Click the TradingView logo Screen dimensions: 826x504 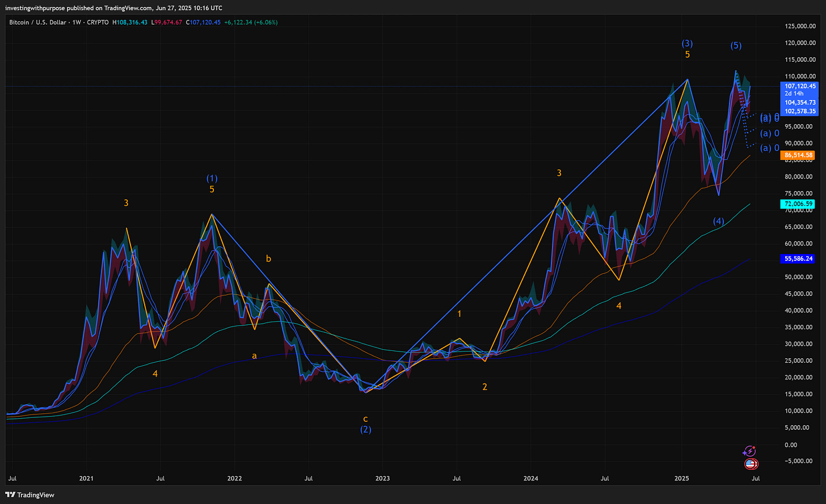point(30,495)
